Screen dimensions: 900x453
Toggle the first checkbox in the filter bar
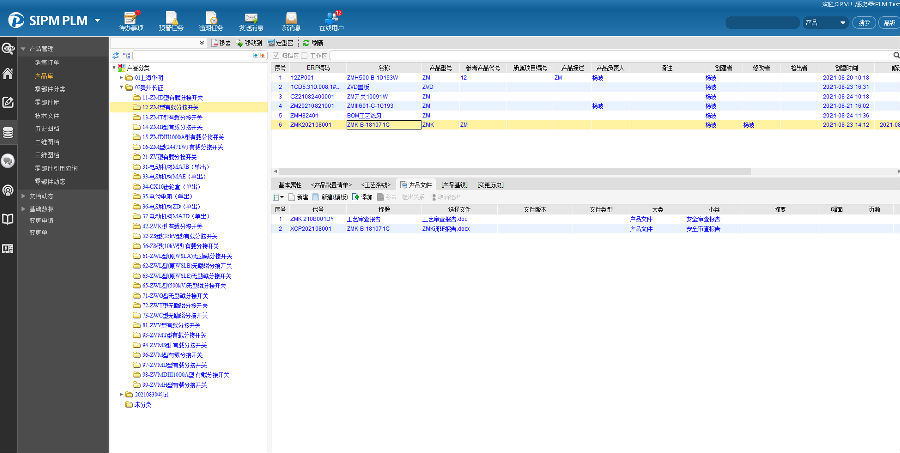point(277,56)
